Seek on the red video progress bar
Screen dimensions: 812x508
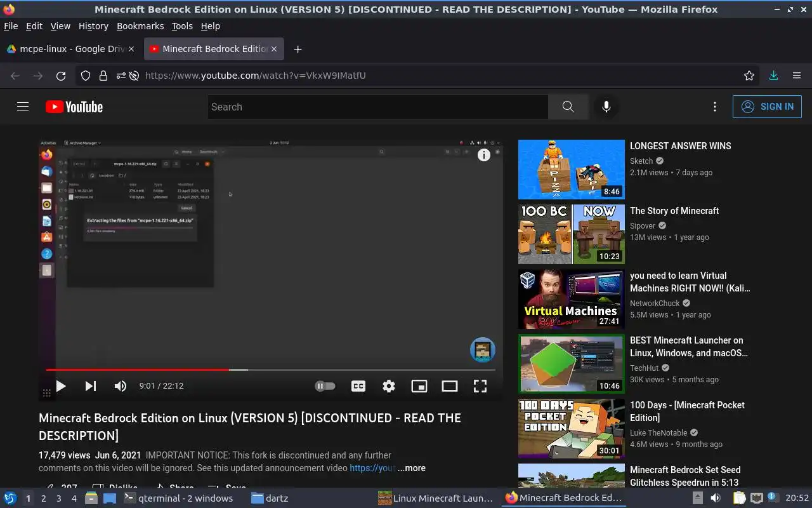pyautogui.click(x=270, y=370)
